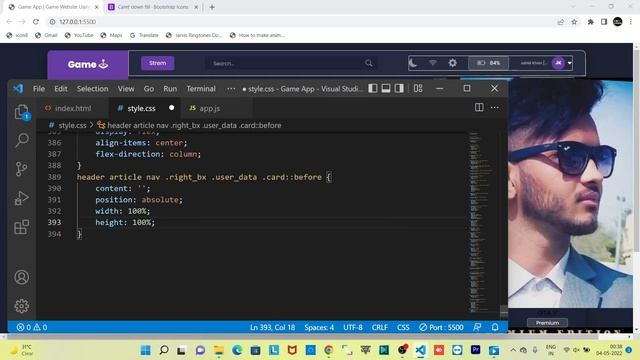Toggle the moon dark mode icon

[413, 63]
